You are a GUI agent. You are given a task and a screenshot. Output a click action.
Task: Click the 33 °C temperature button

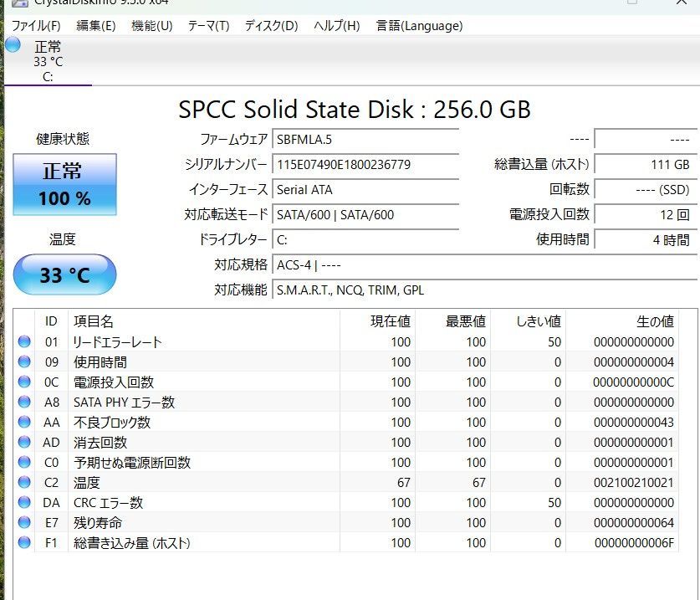coord(64,274)
